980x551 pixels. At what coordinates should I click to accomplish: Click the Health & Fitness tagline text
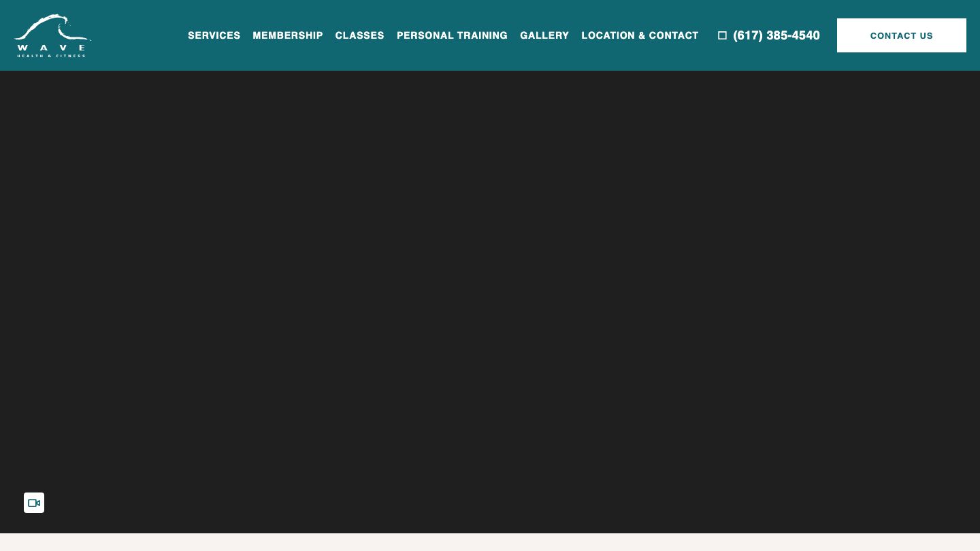click(52, 56)
